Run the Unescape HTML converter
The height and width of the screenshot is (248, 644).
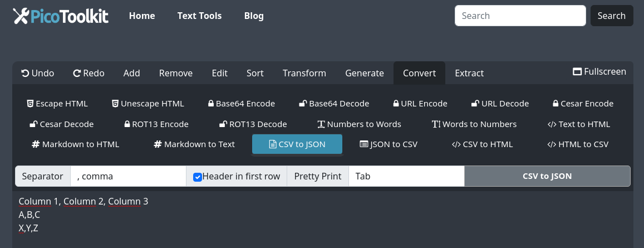[148, 104]
